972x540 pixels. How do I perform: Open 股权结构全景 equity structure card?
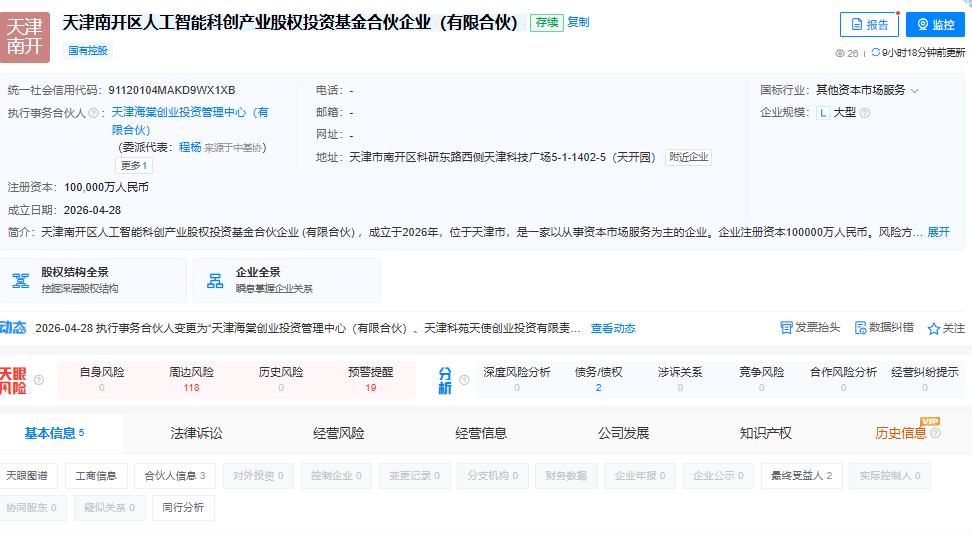pos(93,280)
